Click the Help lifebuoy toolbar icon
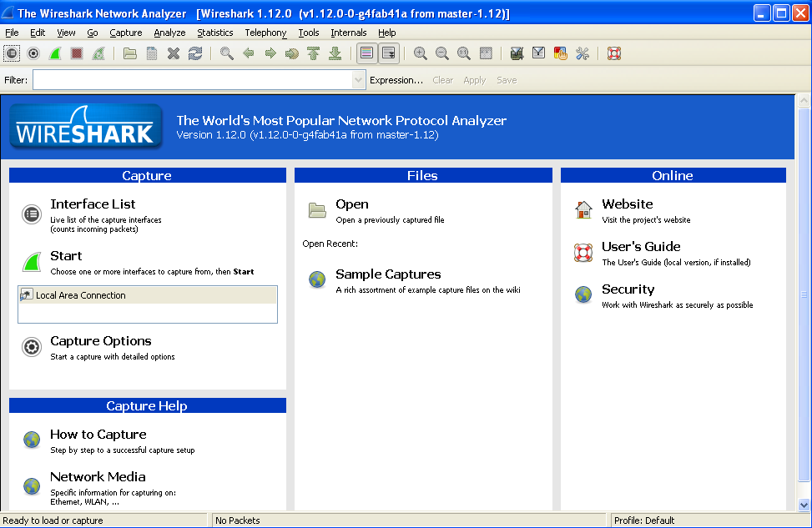This screenshot has height=528, width=812. coord(614,53)
